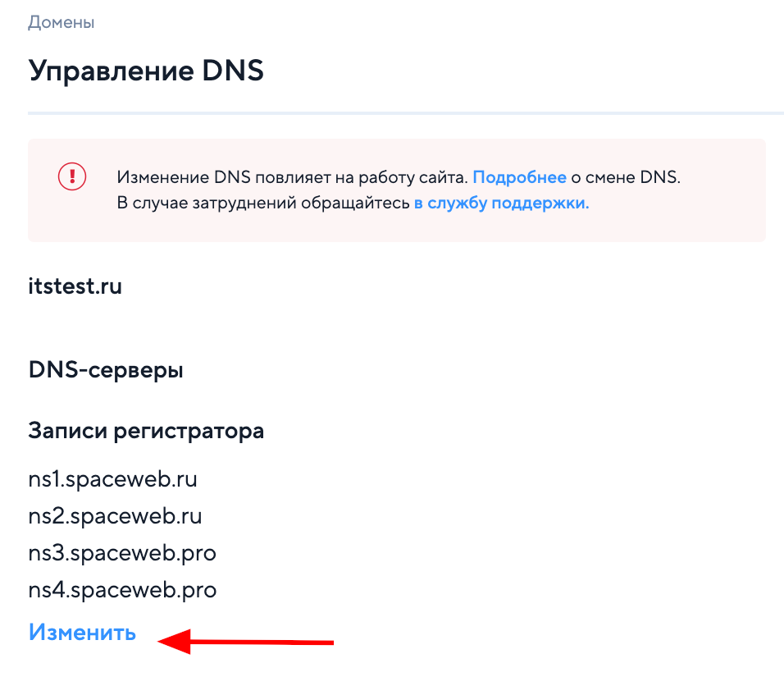Select the ns2.spaceweb.ru record
The image size is (784, 686).
coord(115,516)
